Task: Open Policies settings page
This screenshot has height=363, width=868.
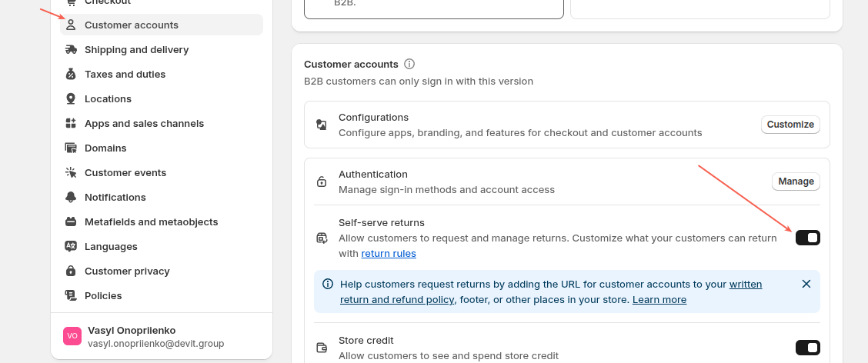Action: pos(103,295)
